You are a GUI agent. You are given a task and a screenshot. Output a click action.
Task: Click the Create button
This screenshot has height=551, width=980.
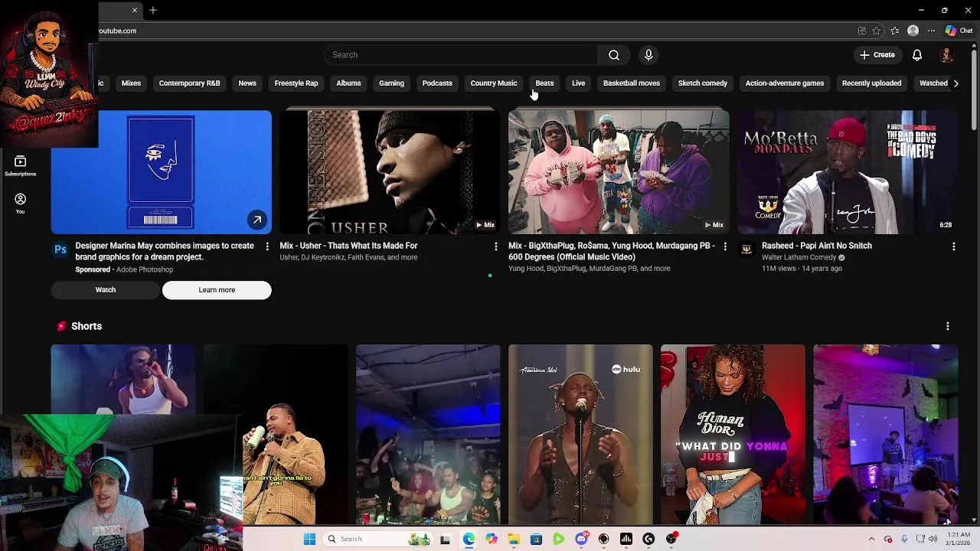pyautogui.click(x=877, y=55)
